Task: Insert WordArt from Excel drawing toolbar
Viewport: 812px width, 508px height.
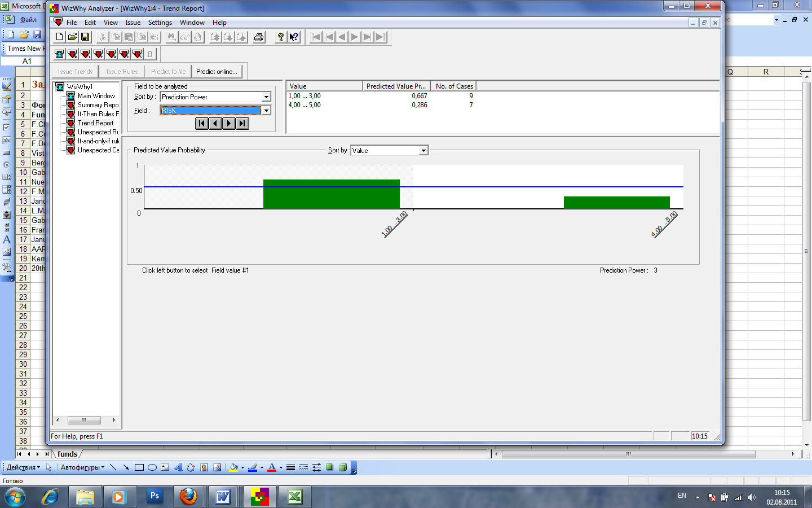Action: pyautogui.click(x=178, y=467)
